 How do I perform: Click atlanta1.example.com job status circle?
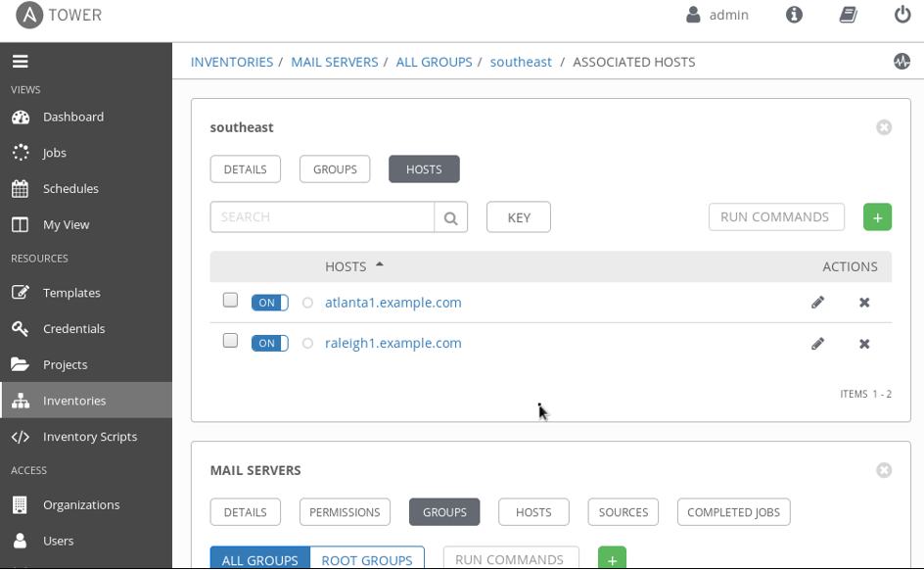click(307, 303)
